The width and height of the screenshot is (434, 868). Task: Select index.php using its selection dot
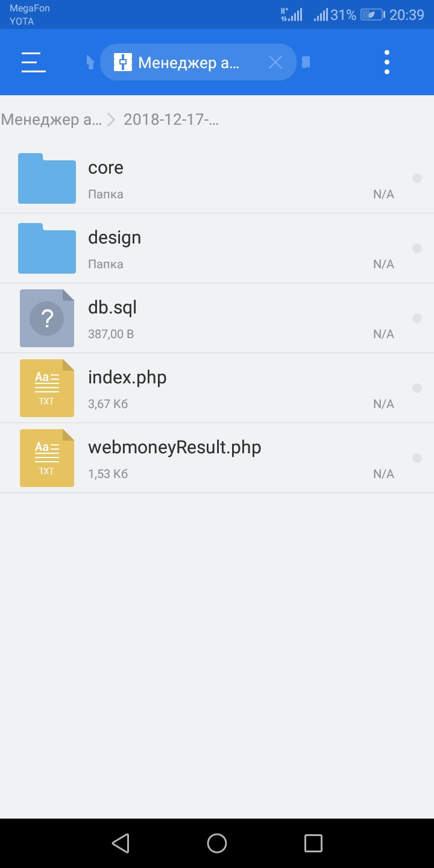[x=417, y=388]
